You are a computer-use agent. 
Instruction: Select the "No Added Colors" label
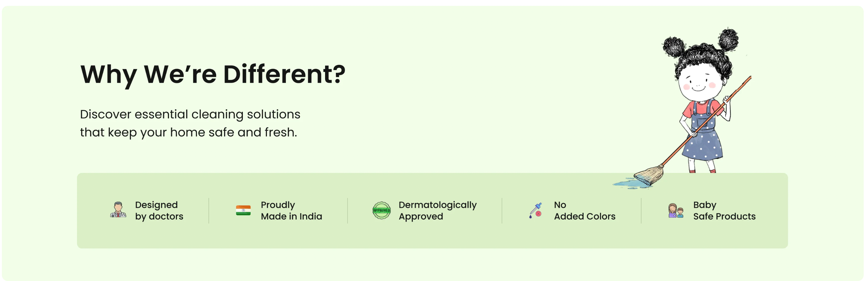pos(584,210)
